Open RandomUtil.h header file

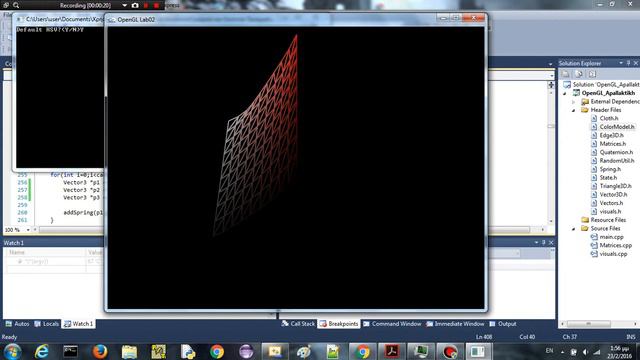(x=617, y=161)
